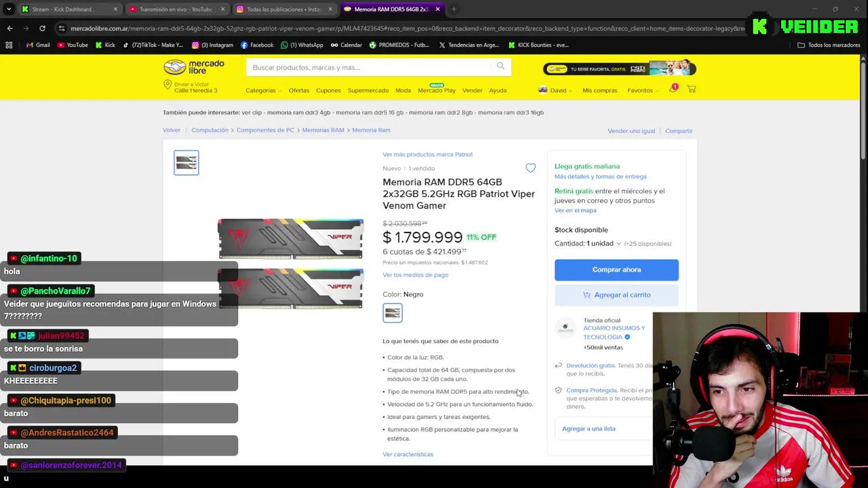Image resolution: width=868 pixels, height=488 pixels.
Task: Open the Kick bookmark
Action: (105, 45)
